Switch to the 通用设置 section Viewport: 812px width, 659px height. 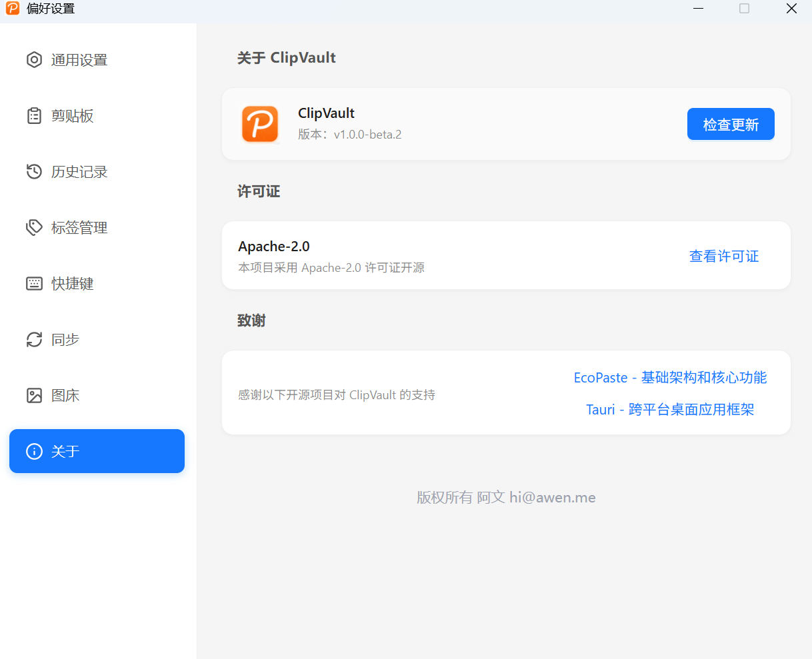[x=78, y=59]
